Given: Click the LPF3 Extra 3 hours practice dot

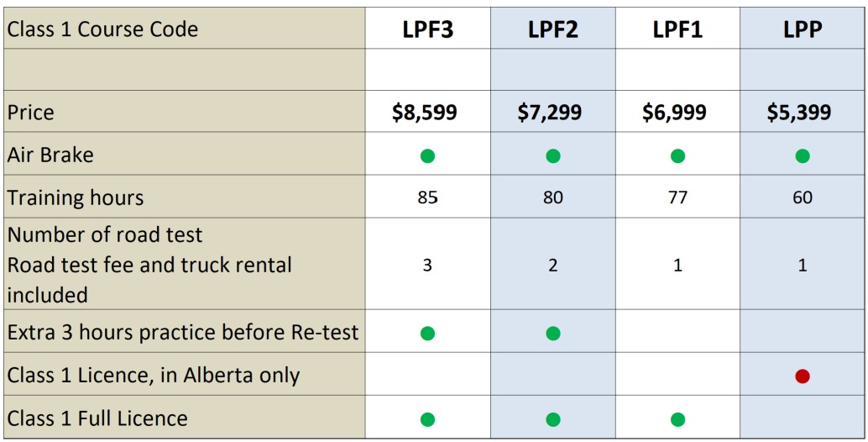Looking at the screenshot, I should [427, 333].
